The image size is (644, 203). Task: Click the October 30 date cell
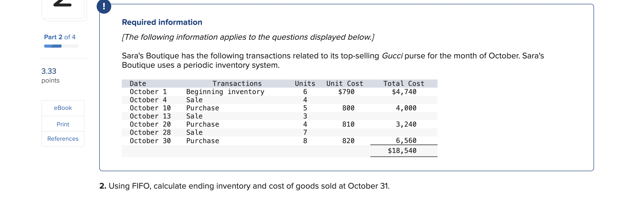tap(150, 141)
